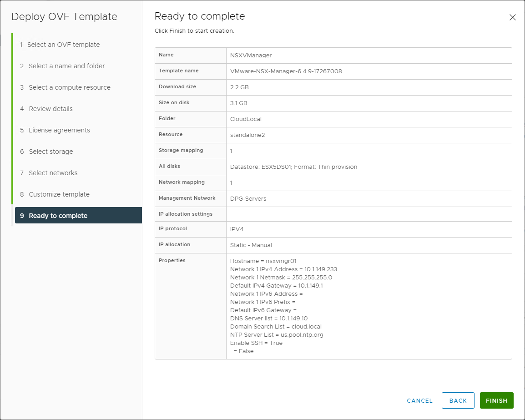Click Domain Search List = cloud.local
Screen dimensions: 525x420
click(x=276, y=327)
